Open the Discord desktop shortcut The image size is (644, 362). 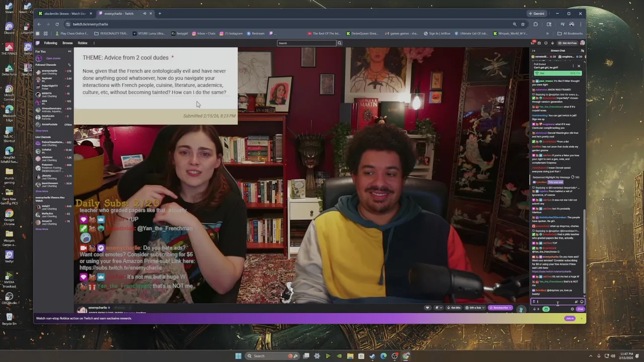pos(9,28)
